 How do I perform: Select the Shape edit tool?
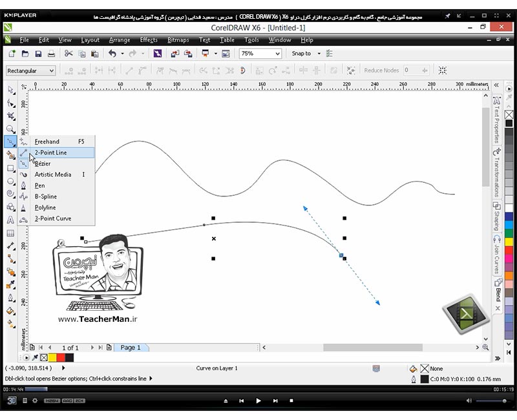coord(10,103)
